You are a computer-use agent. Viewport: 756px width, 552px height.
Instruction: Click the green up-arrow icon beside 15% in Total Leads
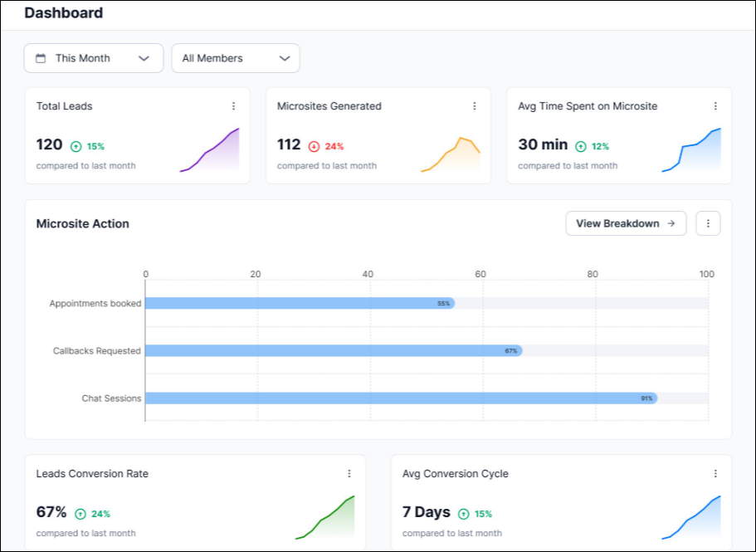coord(76,146)
